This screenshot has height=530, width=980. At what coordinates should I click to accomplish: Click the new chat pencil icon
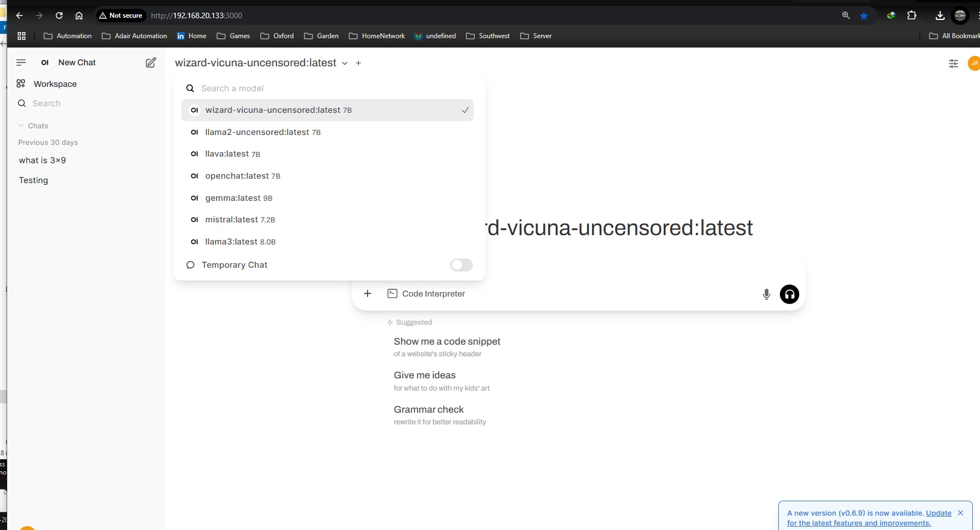pos(150,63)
